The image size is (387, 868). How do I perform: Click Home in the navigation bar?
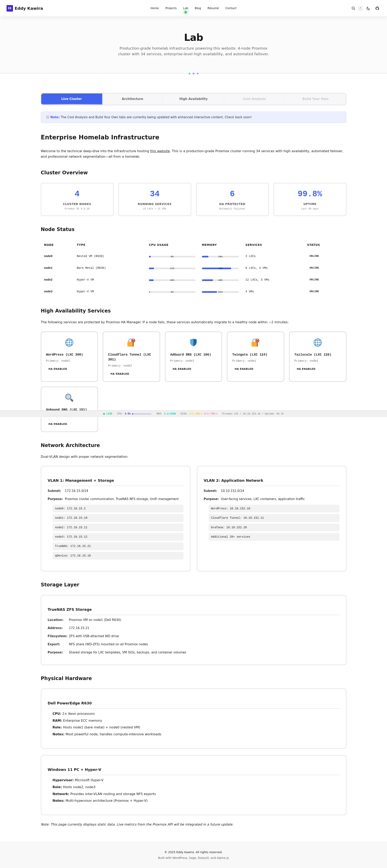pos(154,8)
